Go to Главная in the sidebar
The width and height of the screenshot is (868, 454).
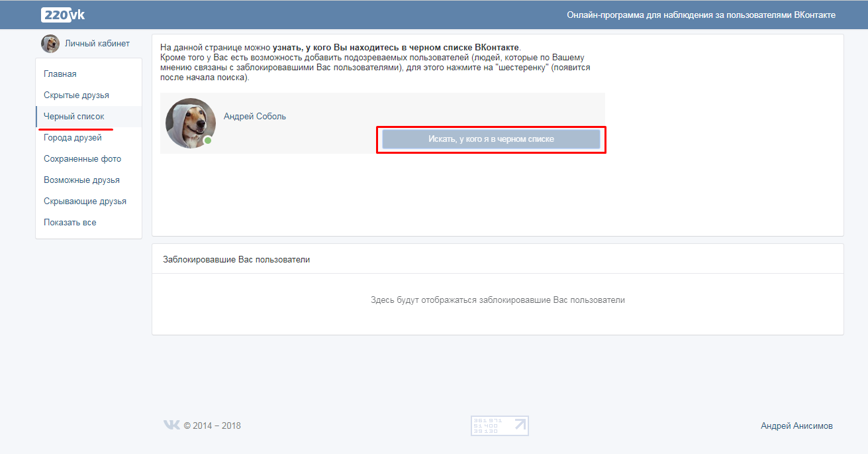coord(60,74)
